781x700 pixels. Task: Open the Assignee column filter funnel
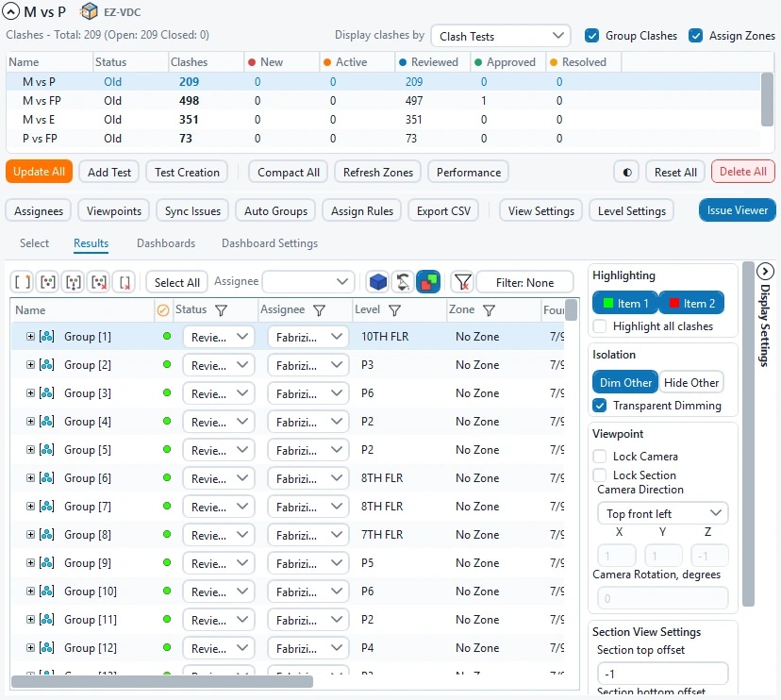tap(319, 310)
